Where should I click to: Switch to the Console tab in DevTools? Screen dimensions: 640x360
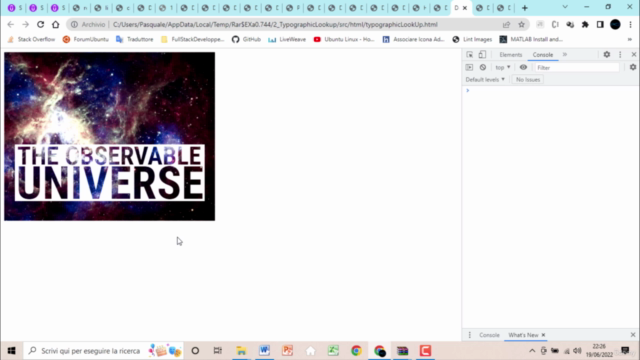542,55
